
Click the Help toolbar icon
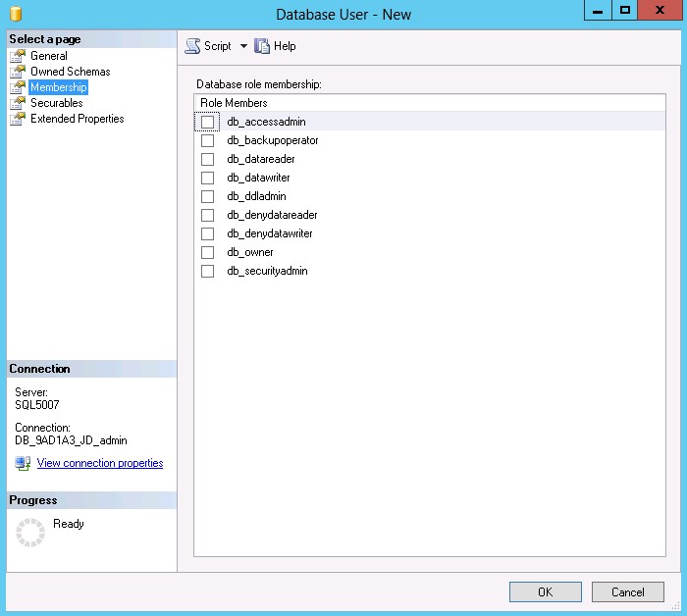[x=262, y=46]
